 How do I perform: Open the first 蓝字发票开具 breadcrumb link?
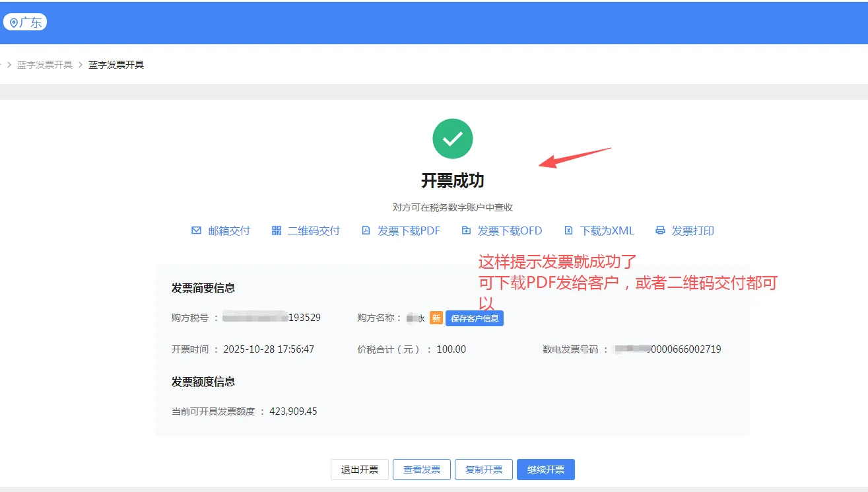pyautogui.click(x=44, y=64)
